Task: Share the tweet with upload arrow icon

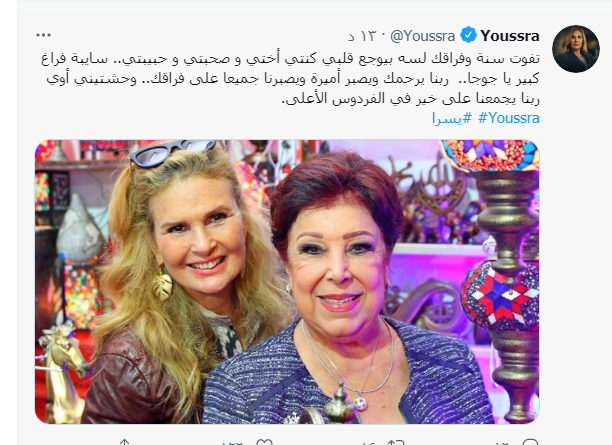Action: (124, 442)
